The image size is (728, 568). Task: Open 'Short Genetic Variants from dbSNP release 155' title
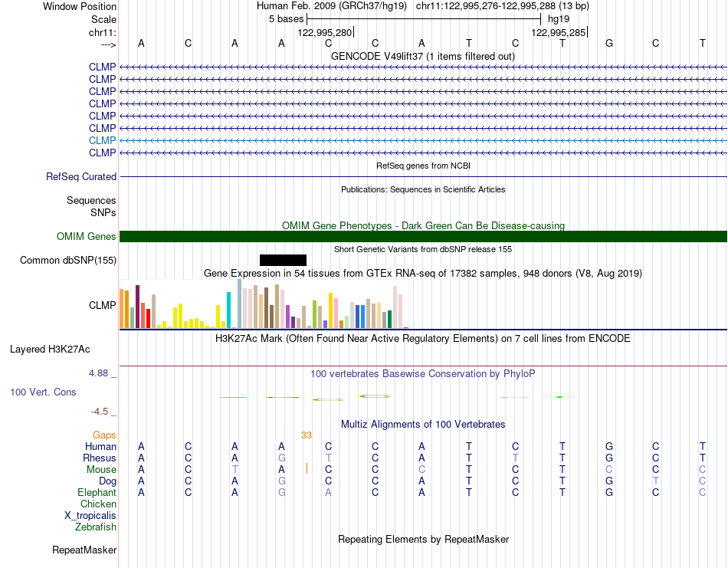click(x=423, y=249)
